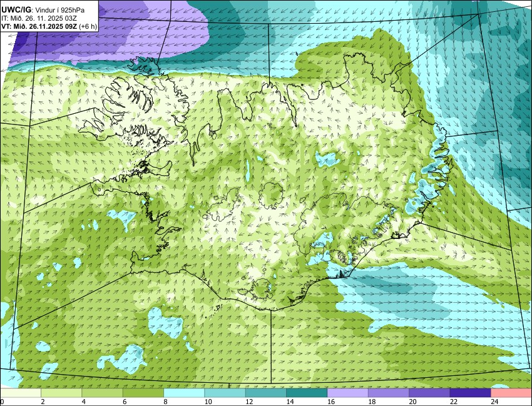Click the legend scale label "16"
This screenshot has width=532, height=406.
(331, 402)
